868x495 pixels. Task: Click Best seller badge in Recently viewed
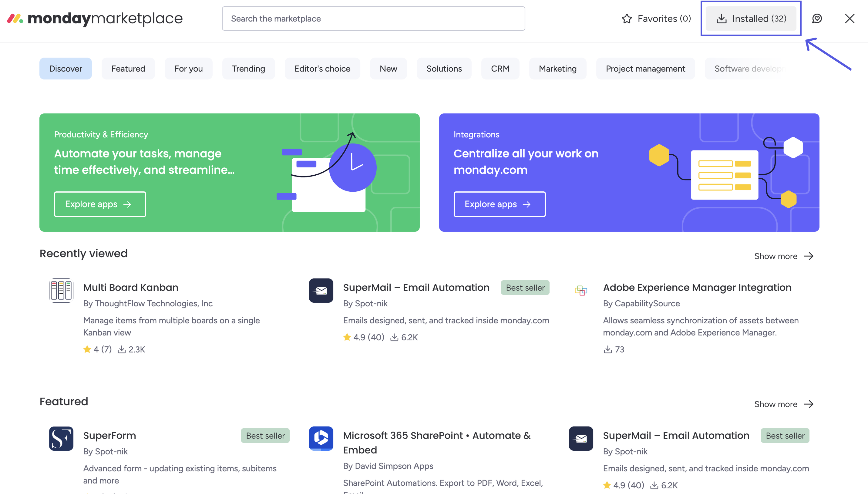coord(525,287)
